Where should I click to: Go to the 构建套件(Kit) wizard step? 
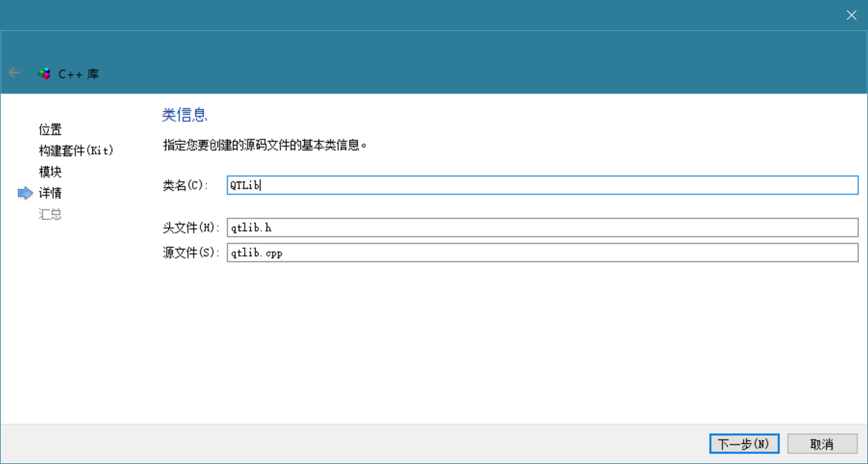(x=76, y=151)
